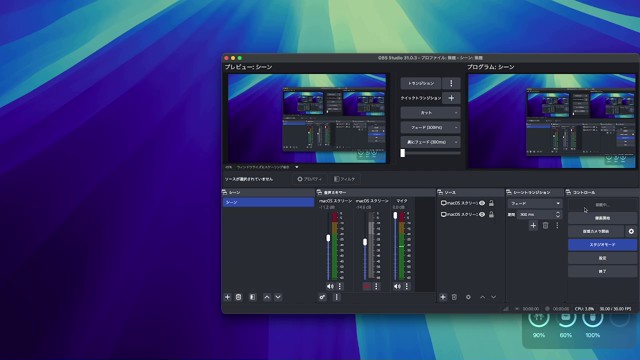The height and width of the screenshot is (360, 640).
Task: Delete the selected scene via trash icon
Action: (x=239, y=297)
